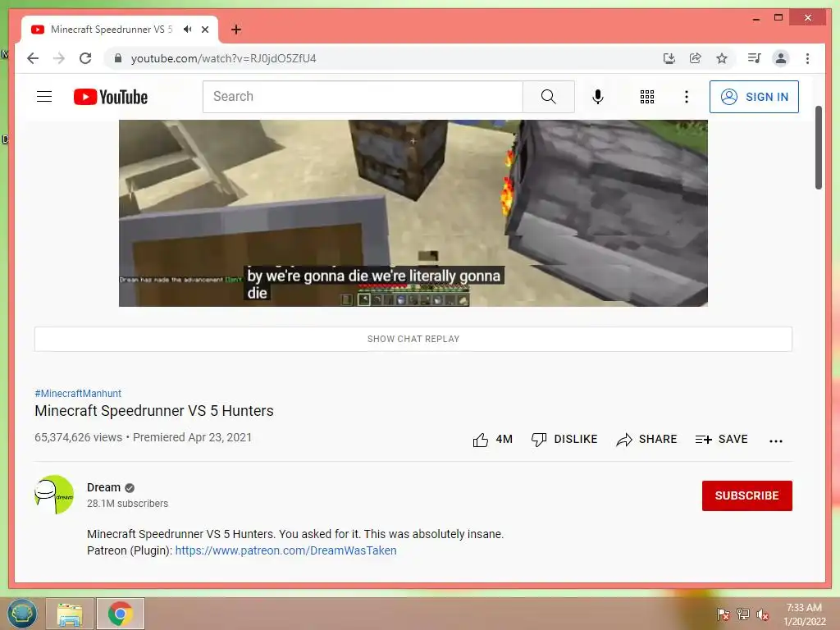Open the taskbar clock and date
This screenshot has height=630, width=840.
(804, 614)
